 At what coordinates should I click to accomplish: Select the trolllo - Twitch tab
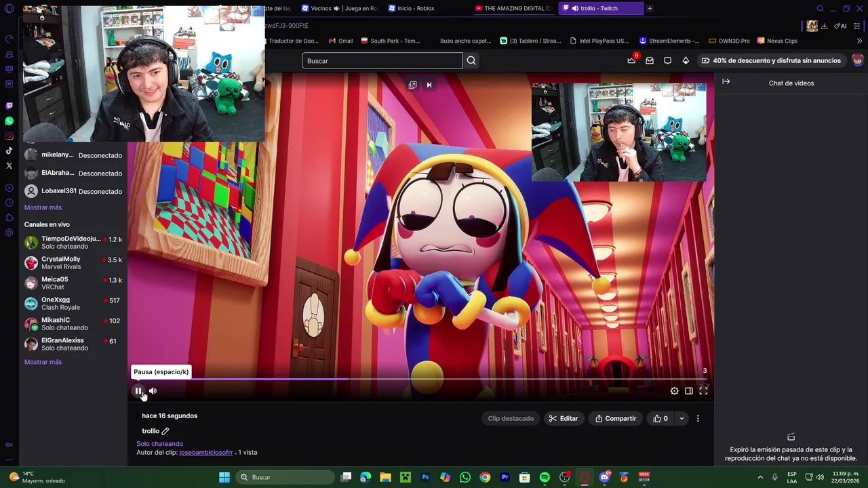[600, 8]
